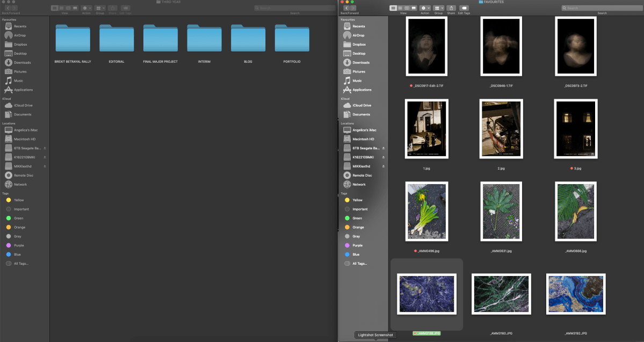Go back using the Back navigation arrow
644x342 pixels.
pyautogui.click(x=347, y=8)
